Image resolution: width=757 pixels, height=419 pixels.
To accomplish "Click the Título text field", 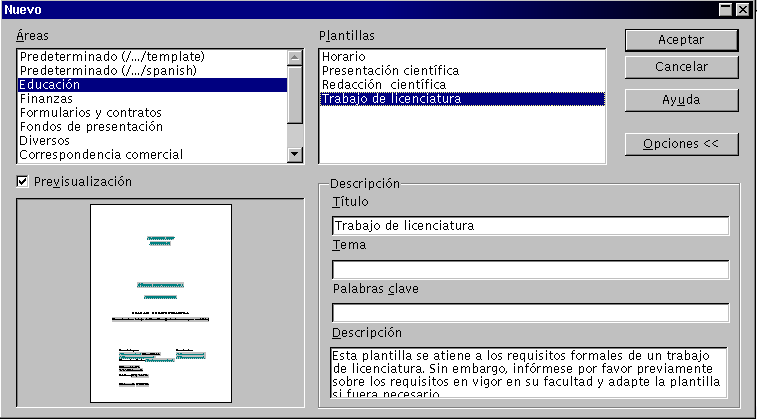I will point(530,225).
